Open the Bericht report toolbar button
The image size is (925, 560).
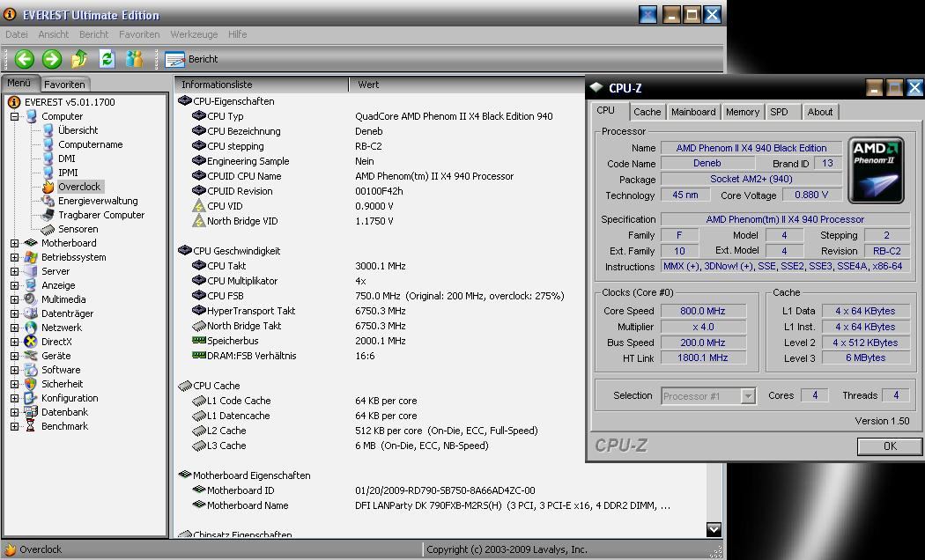tap(192, 59)
